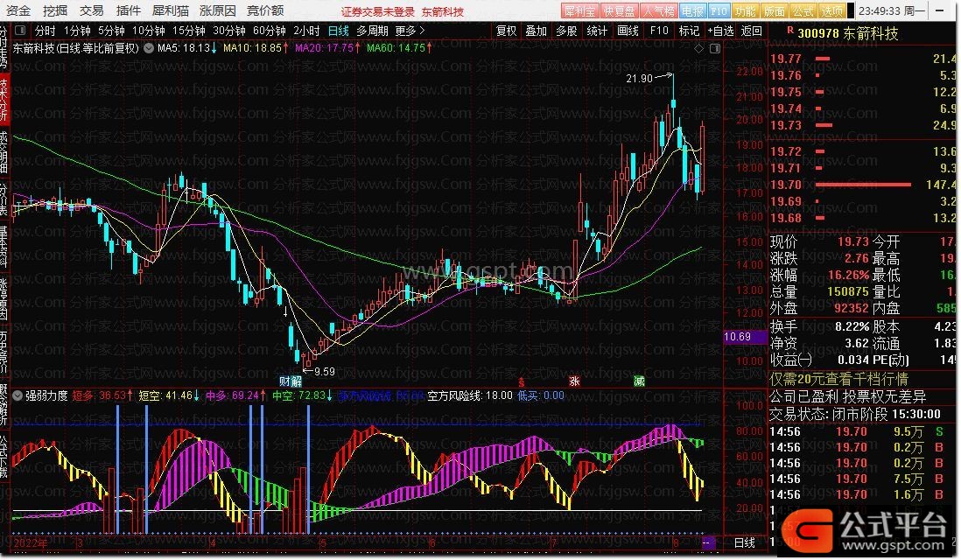Open F10 company info in chart toolbar
Viewport: 961px width, 560px height.
(x=659, y=31)
